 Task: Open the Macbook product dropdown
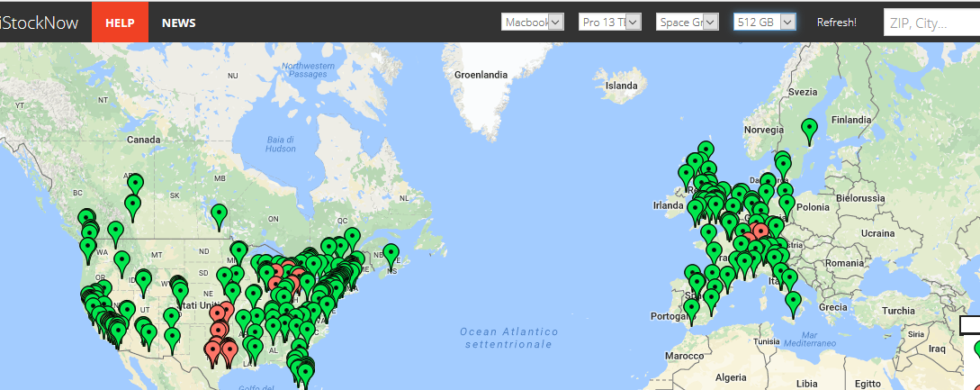[533, 22]
